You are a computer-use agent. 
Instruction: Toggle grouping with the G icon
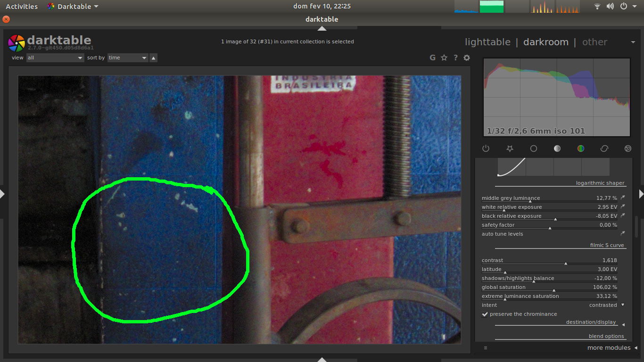tap(433, 58)
